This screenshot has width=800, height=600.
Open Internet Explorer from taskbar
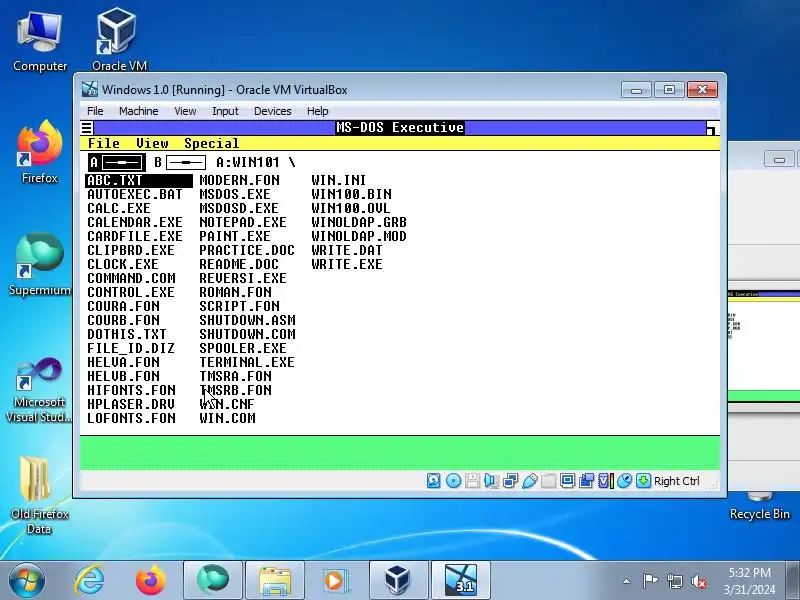point(89,580)
